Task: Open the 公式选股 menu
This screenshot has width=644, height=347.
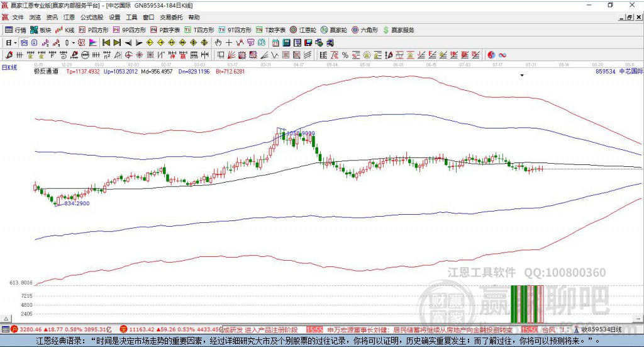Action: tap(91, 18)
